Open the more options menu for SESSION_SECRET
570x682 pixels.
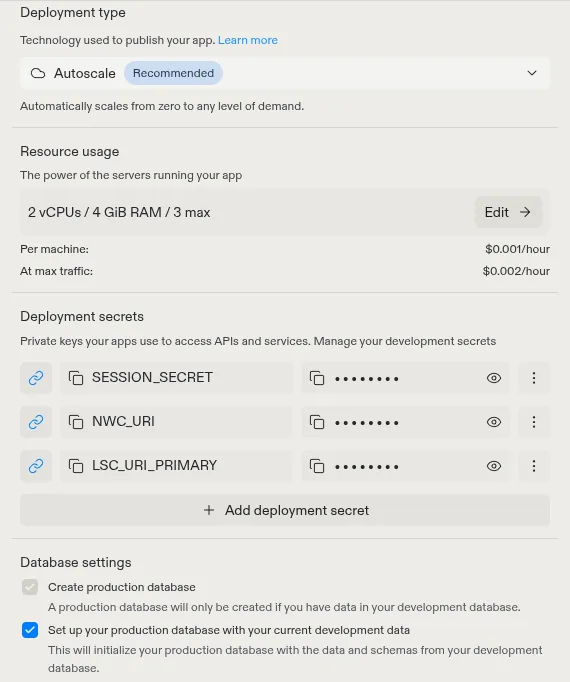534,378
